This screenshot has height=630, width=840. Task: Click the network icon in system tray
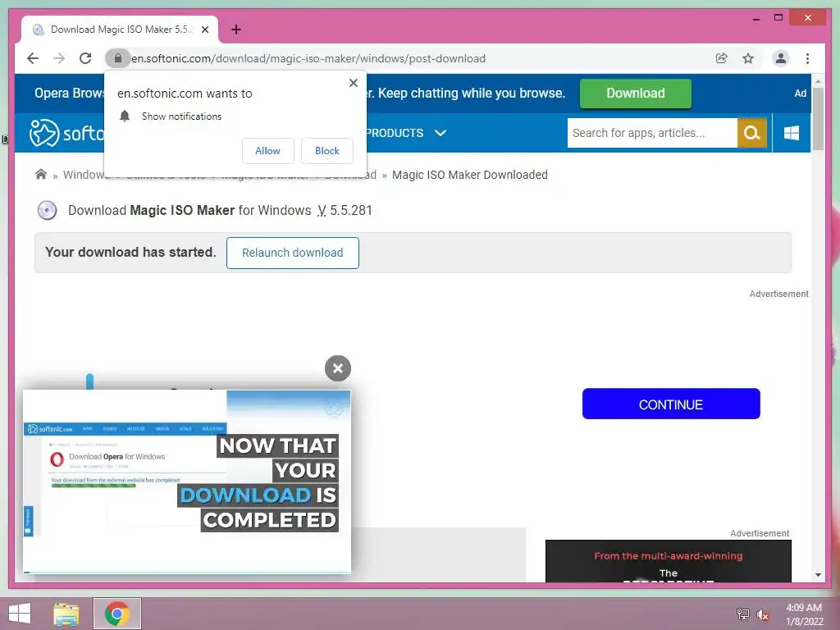(x=742, y=614)
